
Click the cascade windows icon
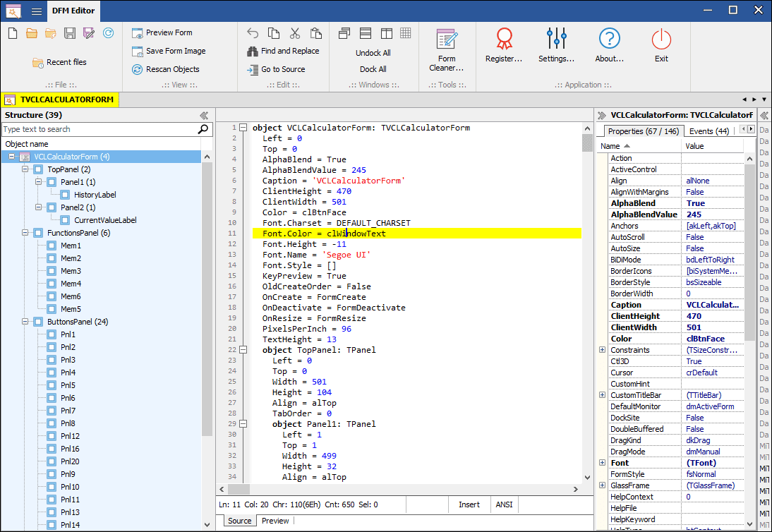pos(344,33)
